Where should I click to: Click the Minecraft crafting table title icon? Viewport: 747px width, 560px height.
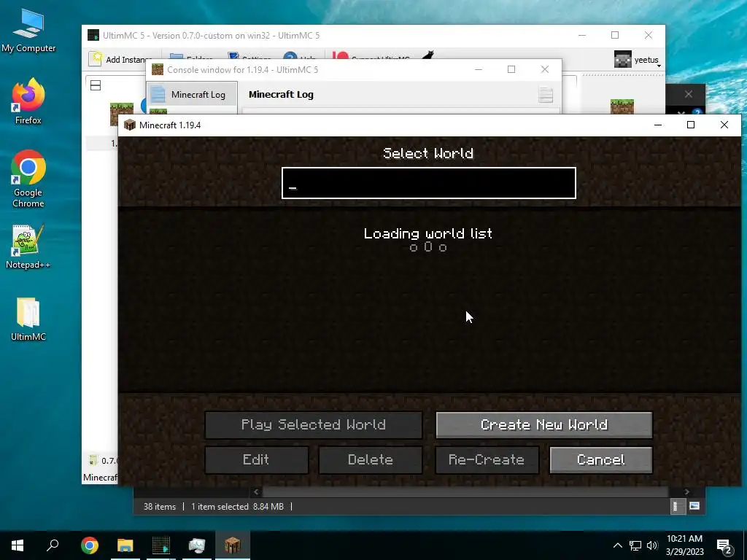(130, 125)
